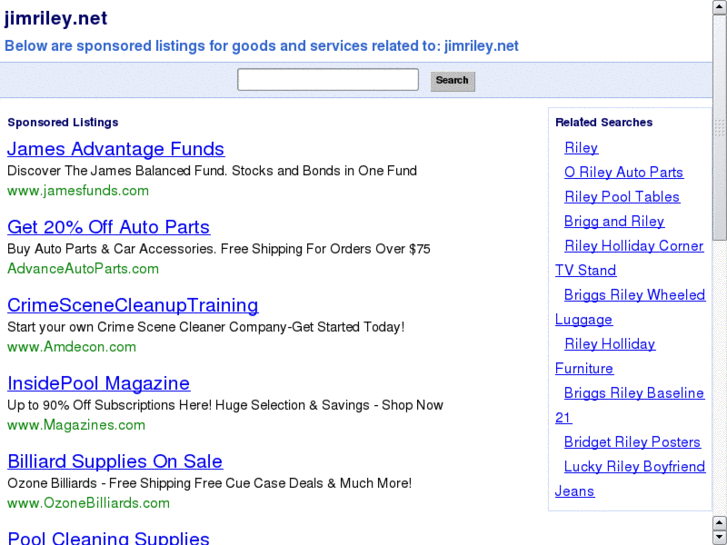Click the vertical scrollbar thumb
Viewport: 727px width, 545px height.
720,128
